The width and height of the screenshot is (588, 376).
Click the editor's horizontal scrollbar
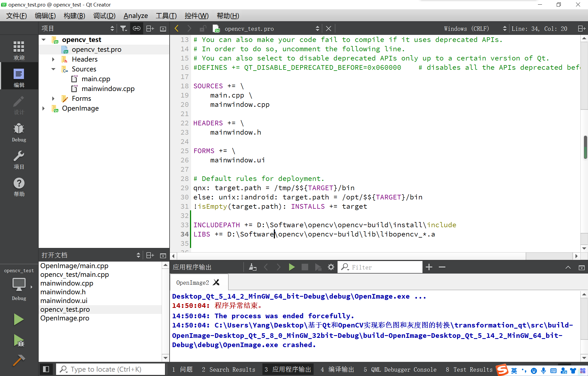[351, 256]
